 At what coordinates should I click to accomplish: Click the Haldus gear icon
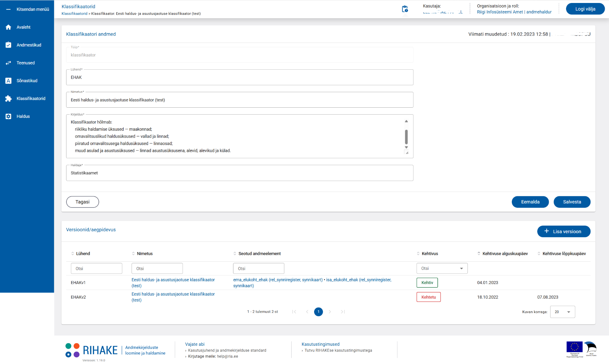tap(9, 116)
